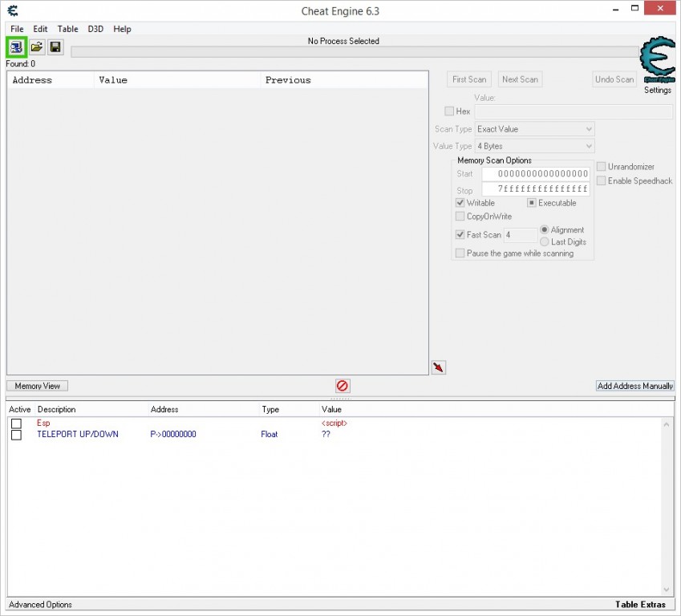Image resolution: width=681 pixels, height=616 pixels.
Task: Click the ?? value cell
Action: click(326, 434)
